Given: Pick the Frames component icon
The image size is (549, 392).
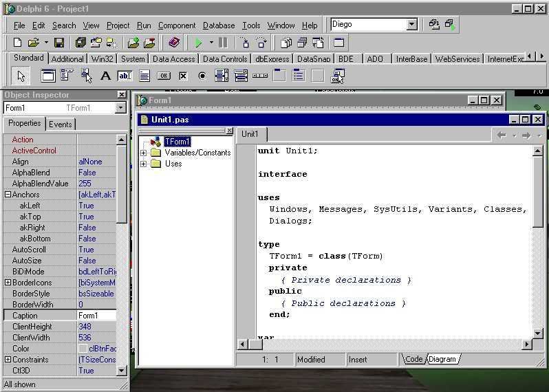Looking at the screenshot, I should click(x=48, y=76).
